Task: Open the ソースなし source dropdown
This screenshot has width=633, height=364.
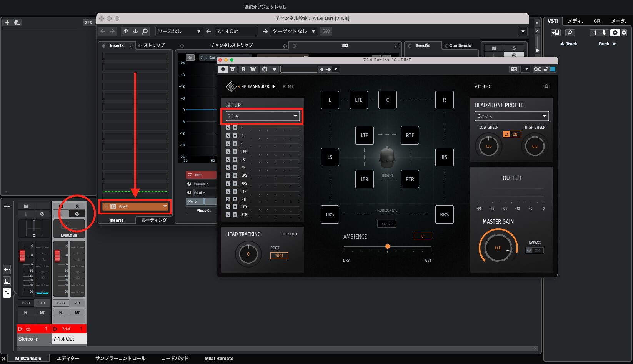Action: tap(179, 31)
